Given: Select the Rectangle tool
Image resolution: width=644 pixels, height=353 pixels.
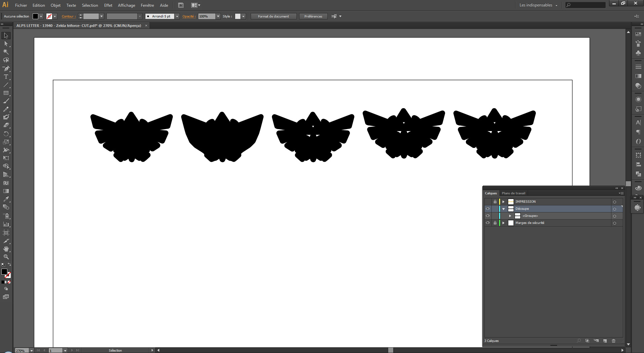Looking at the screenshot, I should pyautogui.click(x=6, y=93).
